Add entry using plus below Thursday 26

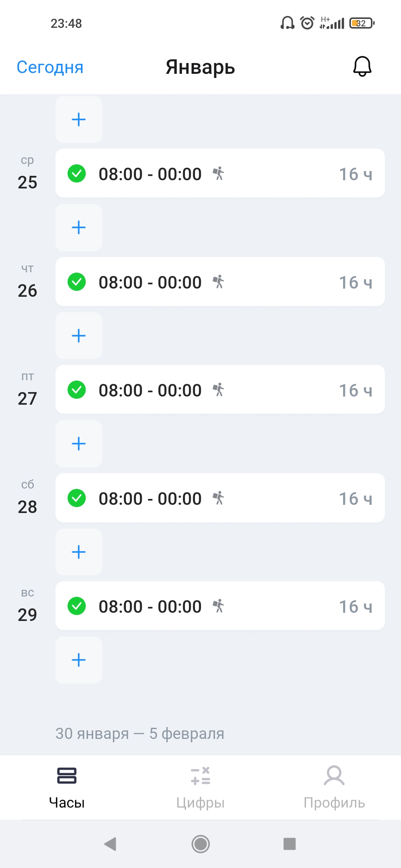click(x=79, y=336)
